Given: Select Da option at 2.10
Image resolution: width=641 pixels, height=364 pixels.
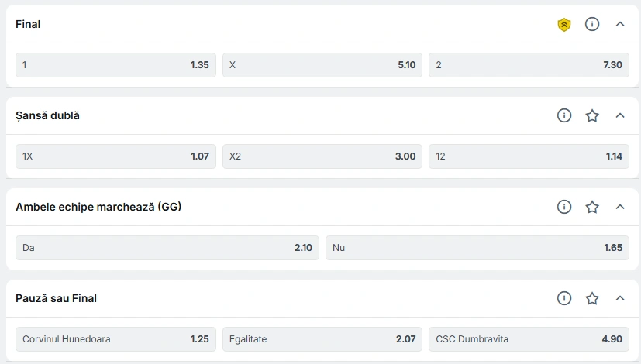Looking at the screenshot, I should [x=167, y=248].
